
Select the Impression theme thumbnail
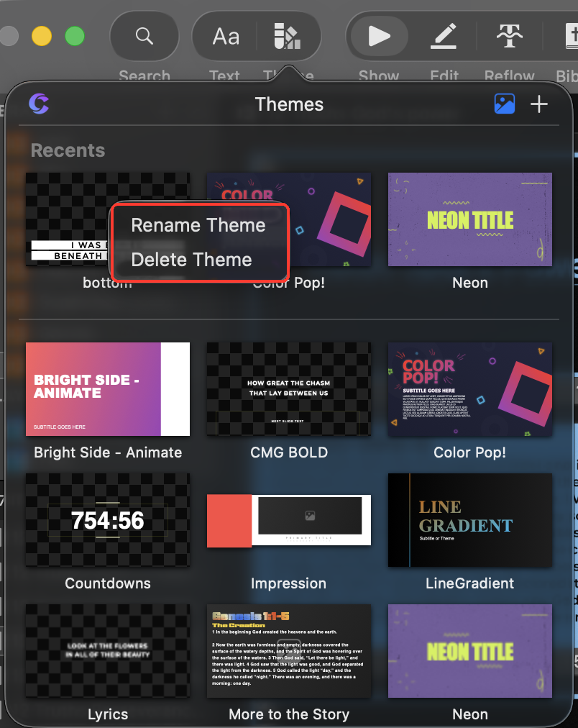[x=288, y=521]
